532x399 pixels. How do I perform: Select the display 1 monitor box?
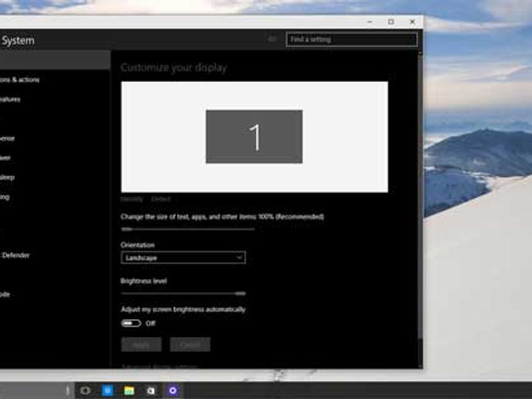254,136
